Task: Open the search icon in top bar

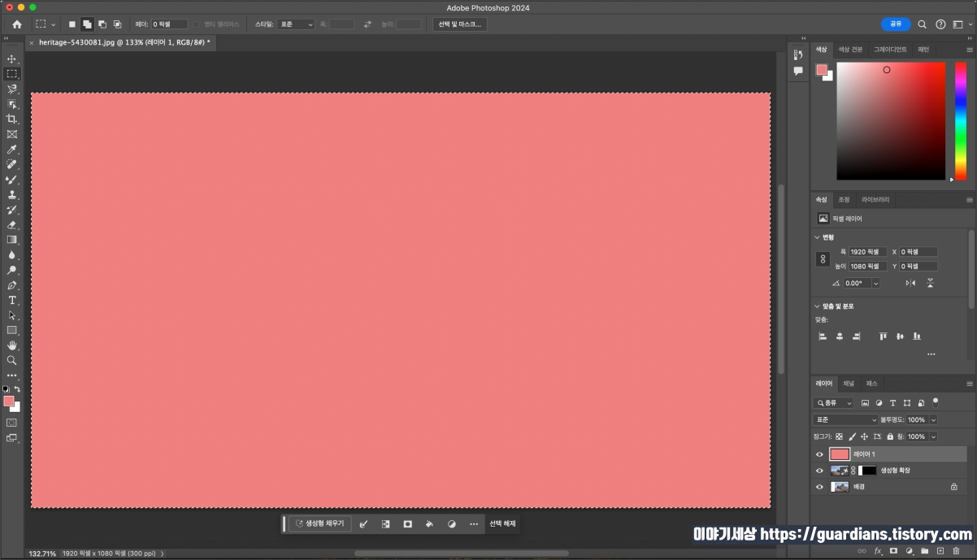Action: point(922,24)
